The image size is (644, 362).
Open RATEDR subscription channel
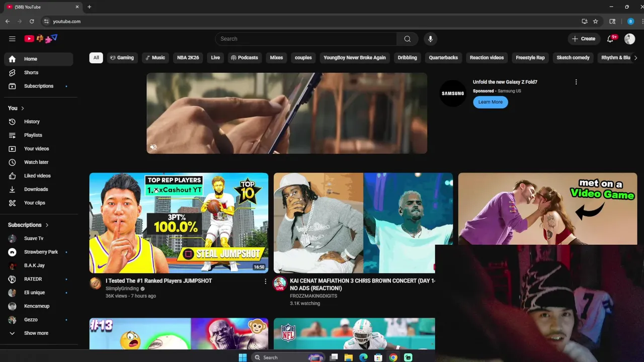click(x=39, y=279)
